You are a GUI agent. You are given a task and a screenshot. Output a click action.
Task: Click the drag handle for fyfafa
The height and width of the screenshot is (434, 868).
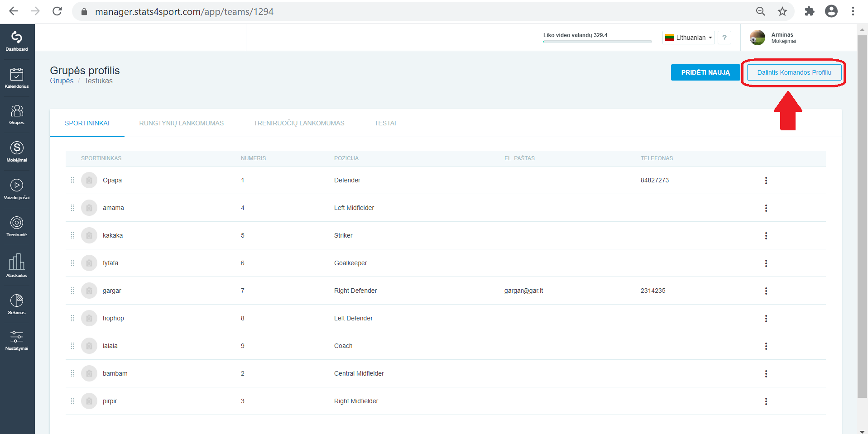72,263
